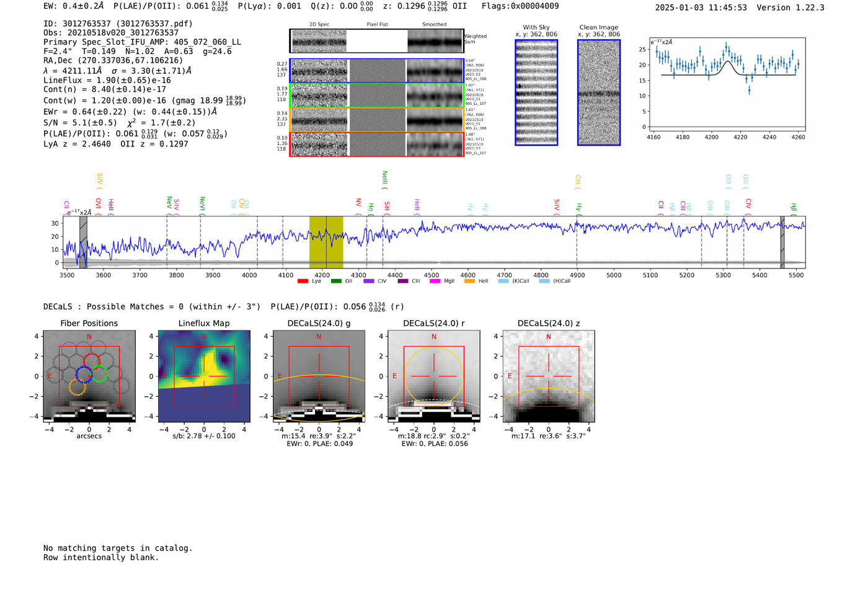Open the Weighted Sum 2D Spec cutout
The image size is (868, 591).
click(319, 41)
